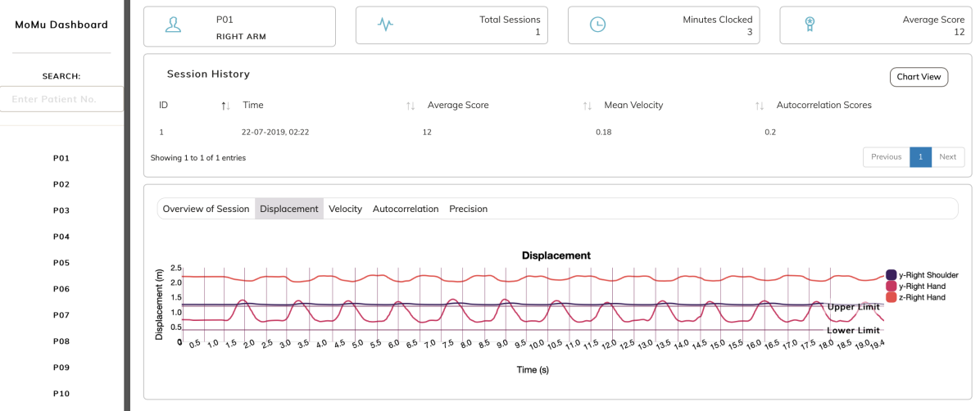Click Showing 1 to 1 of 1 entries text
The image size is (980, 411).
pos(198,158)
